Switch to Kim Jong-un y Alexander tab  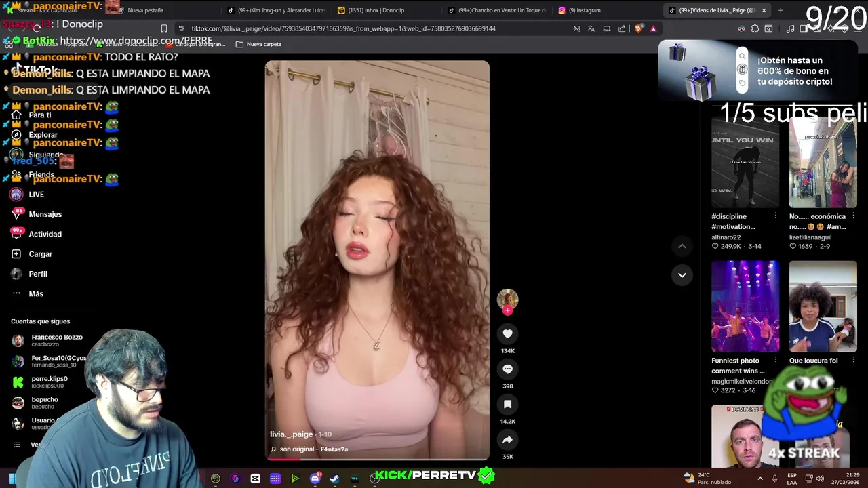(277, 10)
